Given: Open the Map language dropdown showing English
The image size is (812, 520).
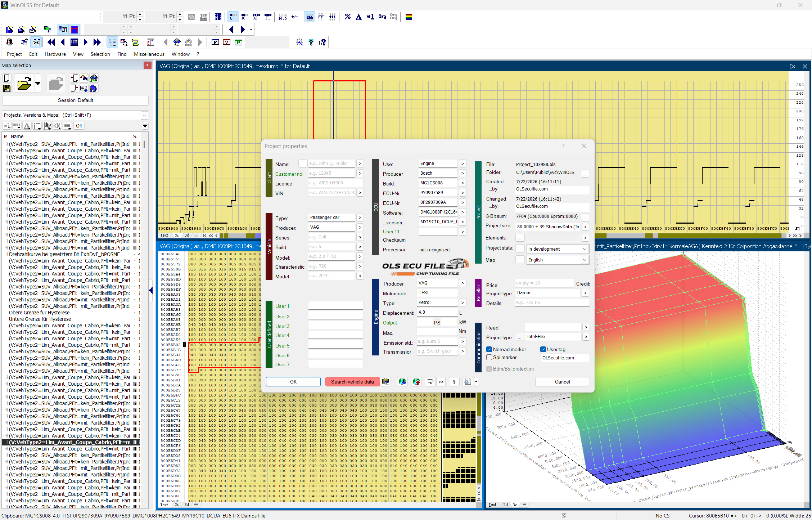Looking at the screenshot, I should [x=585, y=260].
